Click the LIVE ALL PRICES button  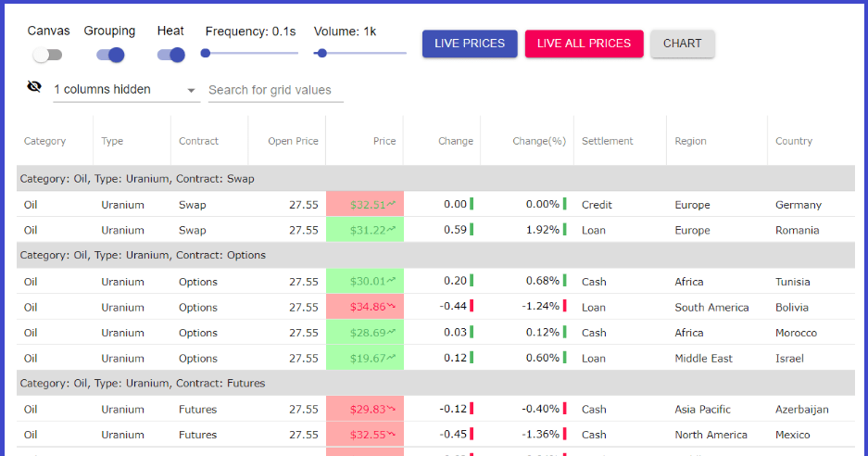pos(584,44)
